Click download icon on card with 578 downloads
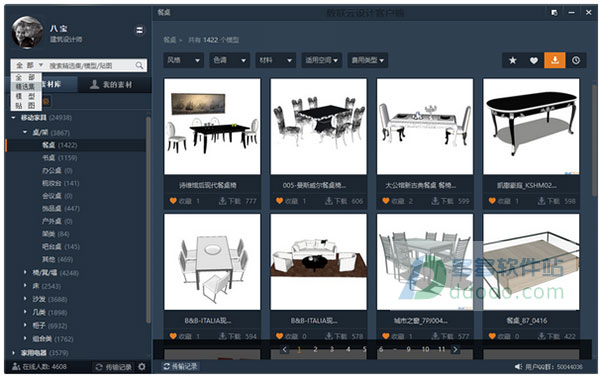 pyautogui.click(x=329, y=336)
